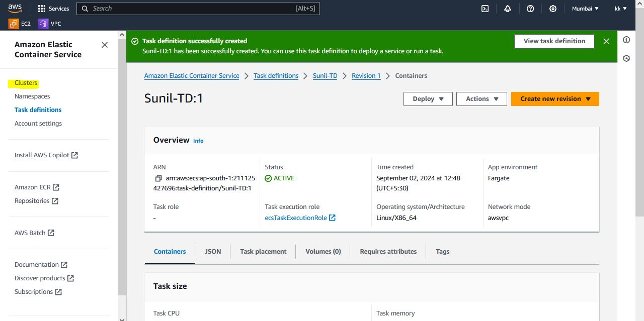
Task: Open the settings gear in header
Action: pos(553,9)
